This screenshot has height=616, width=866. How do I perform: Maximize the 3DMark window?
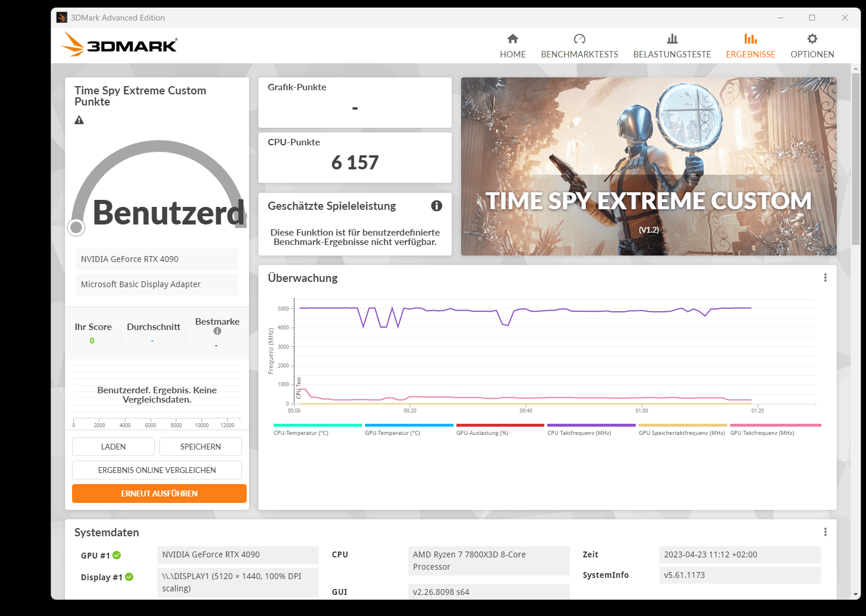pos(812,18)
